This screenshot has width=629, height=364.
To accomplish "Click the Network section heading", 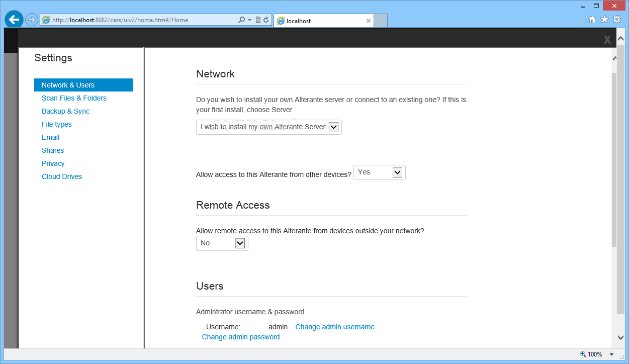I will click(215, 74).
